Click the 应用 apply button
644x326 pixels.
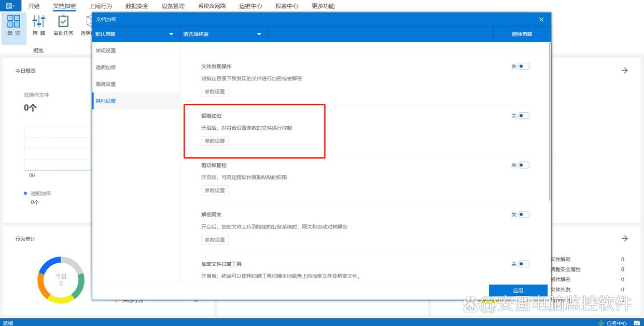coord(518,291)
